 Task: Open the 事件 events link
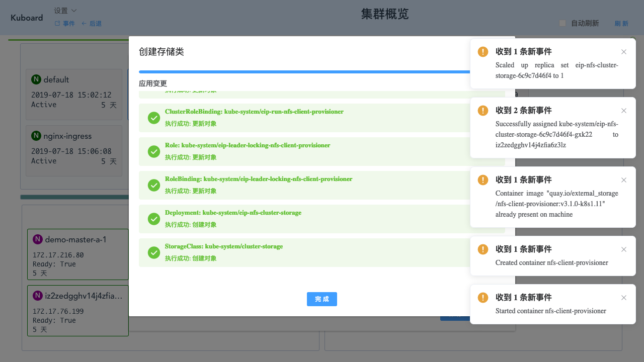coord(65,24)
